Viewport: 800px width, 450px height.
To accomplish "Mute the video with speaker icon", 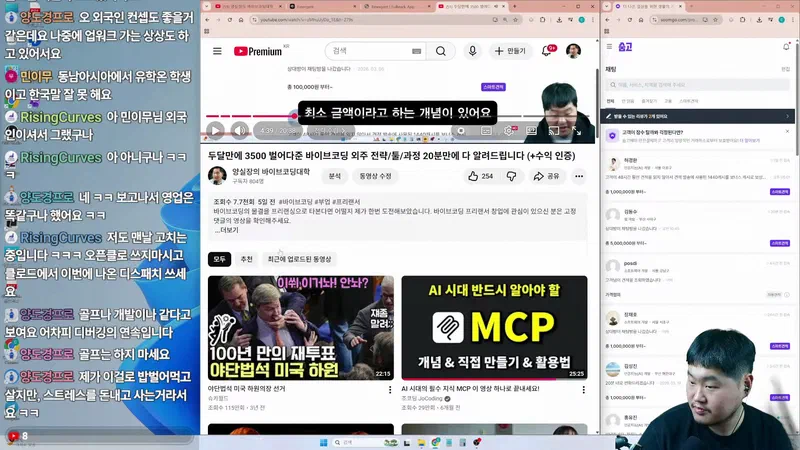I will click(x=240, y=130).
